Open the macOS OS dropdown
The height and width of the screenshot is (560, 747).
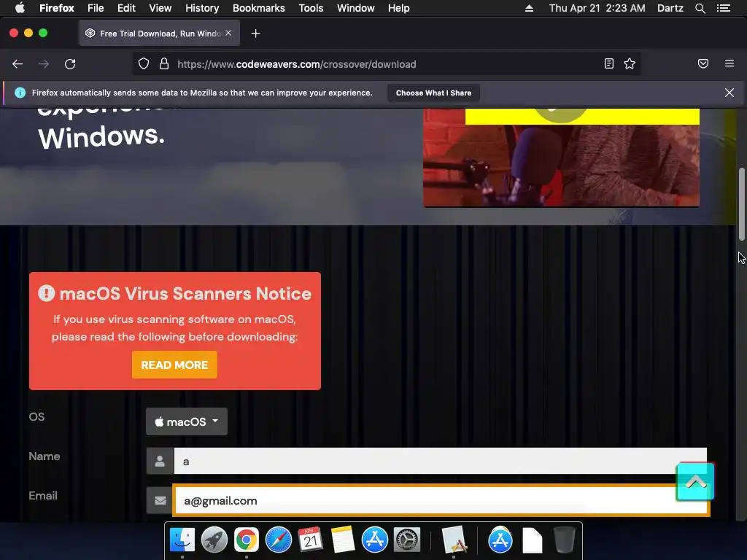pyautogui.click(x=187, y=421)
